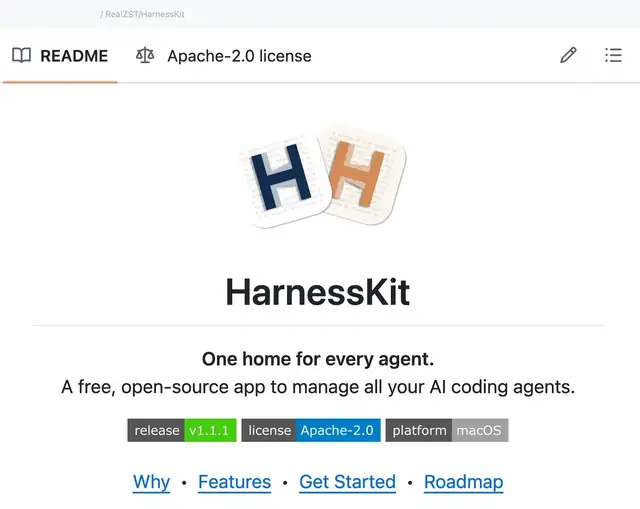Switch to the Apache-2.0 license tab
The image size is (640, 509).
(239, 56)
